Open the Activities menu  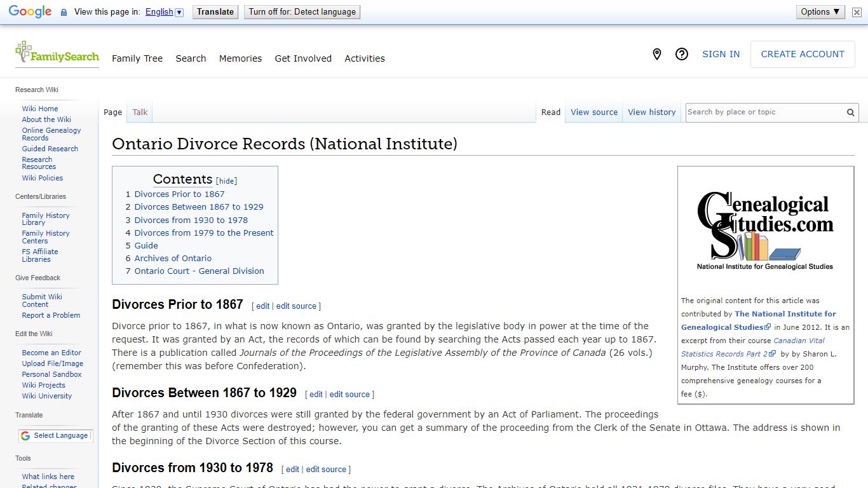365,58
